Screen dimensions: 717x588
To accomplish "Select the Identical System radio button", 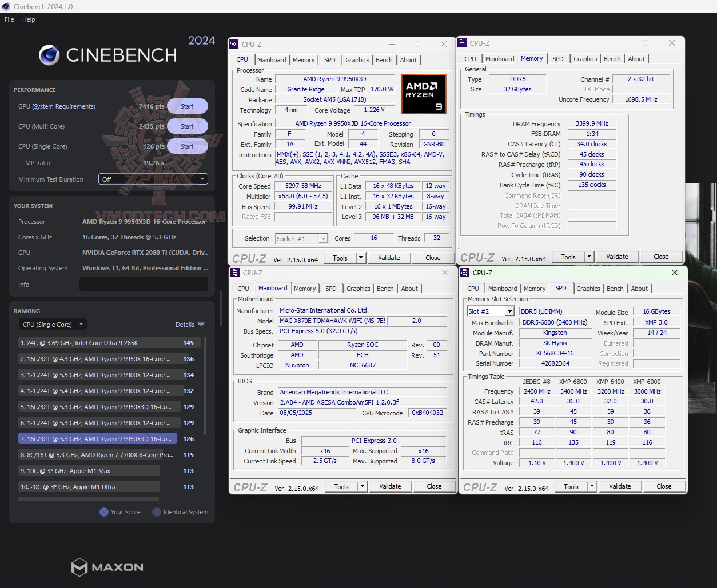I will tap(156, 512).
